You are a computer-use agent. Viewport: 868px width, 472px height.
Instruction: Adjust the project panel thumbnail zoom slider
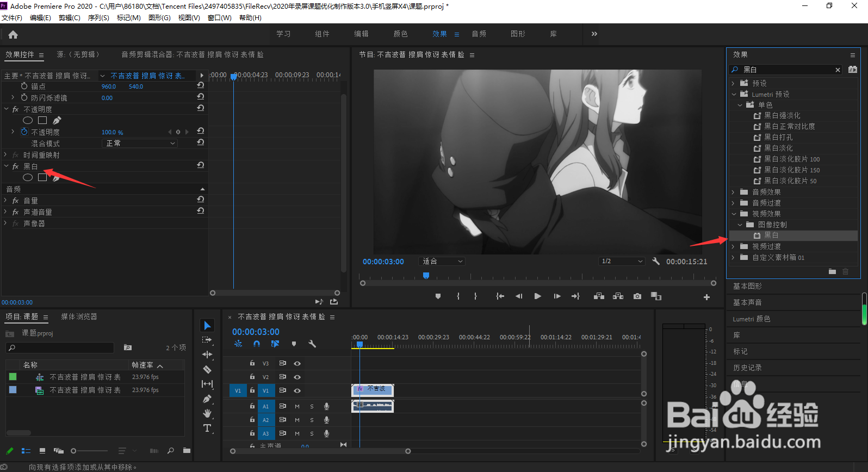coord(73,451)
